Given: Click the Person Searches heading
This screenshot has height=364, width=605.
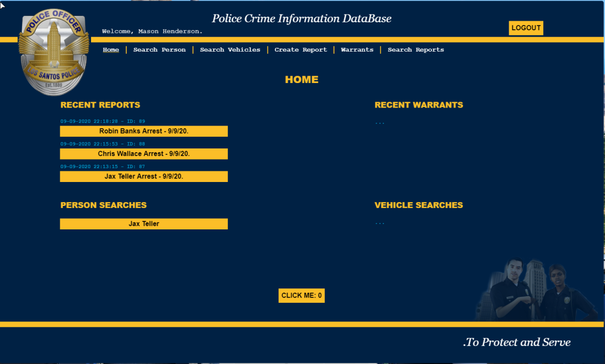Looking at the screenshot, I should [103, 205].
